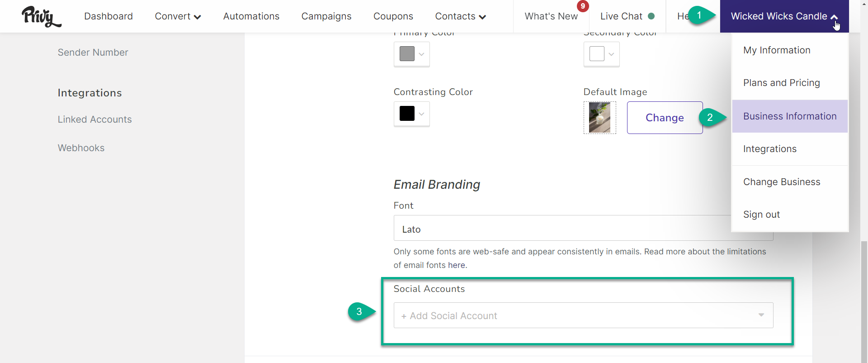Open the Primary Color gray swatch picker
The image size is (868, 363).
point(411,54)
